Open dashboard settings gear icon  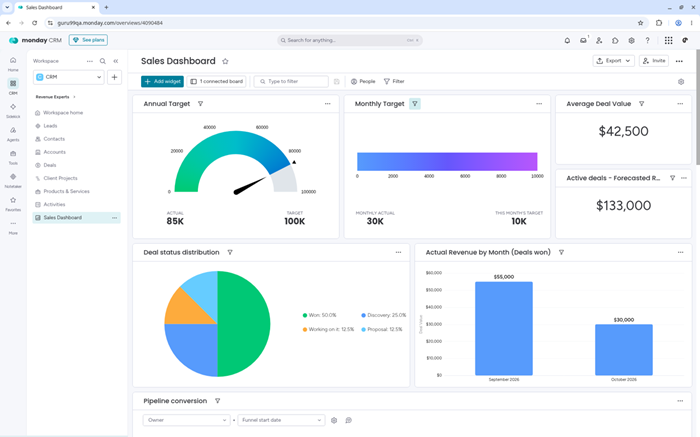tap(681, 82)
